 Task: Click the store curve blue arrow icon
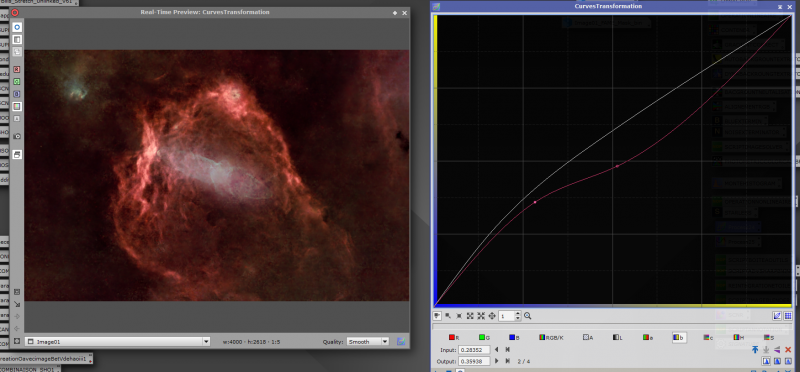pyautogui.click(x=755, y=350)
